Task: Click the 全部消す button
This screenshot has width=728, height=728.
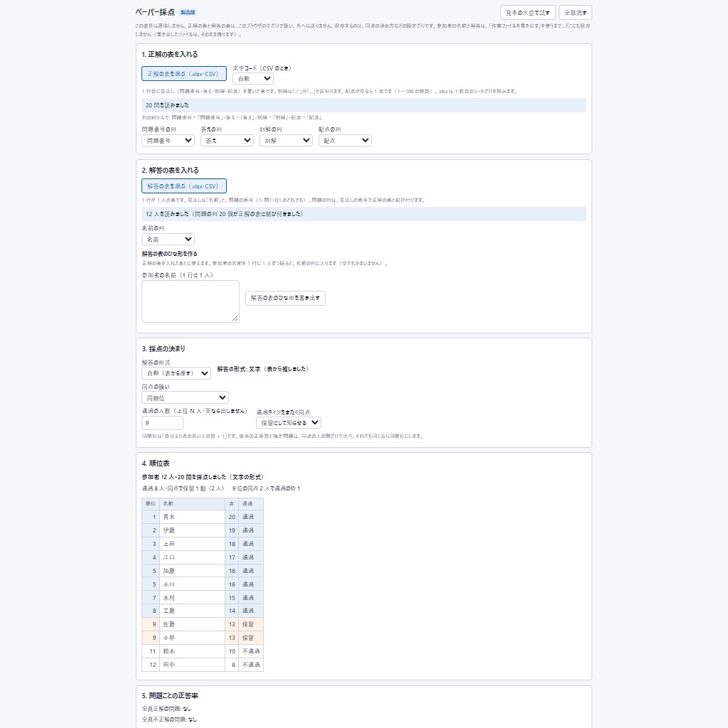Action: [x=575, y=13]
